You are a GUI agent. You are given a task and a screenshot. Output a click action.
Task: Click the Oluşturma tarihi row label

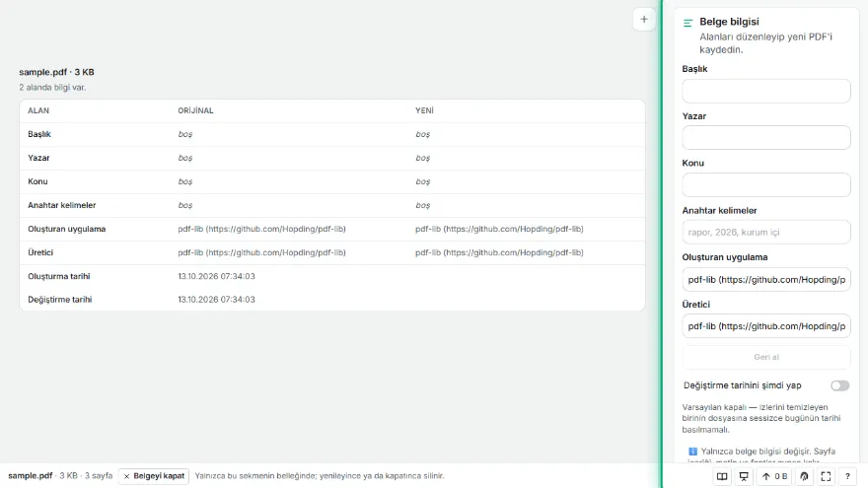click(x=58, y=276)
